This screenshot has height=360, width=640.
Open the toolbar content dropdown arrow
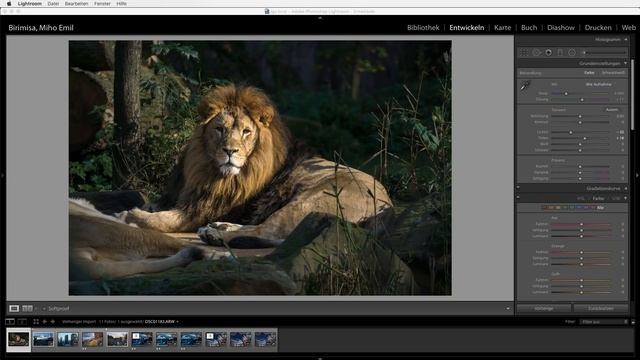click(x=508, y=309)
